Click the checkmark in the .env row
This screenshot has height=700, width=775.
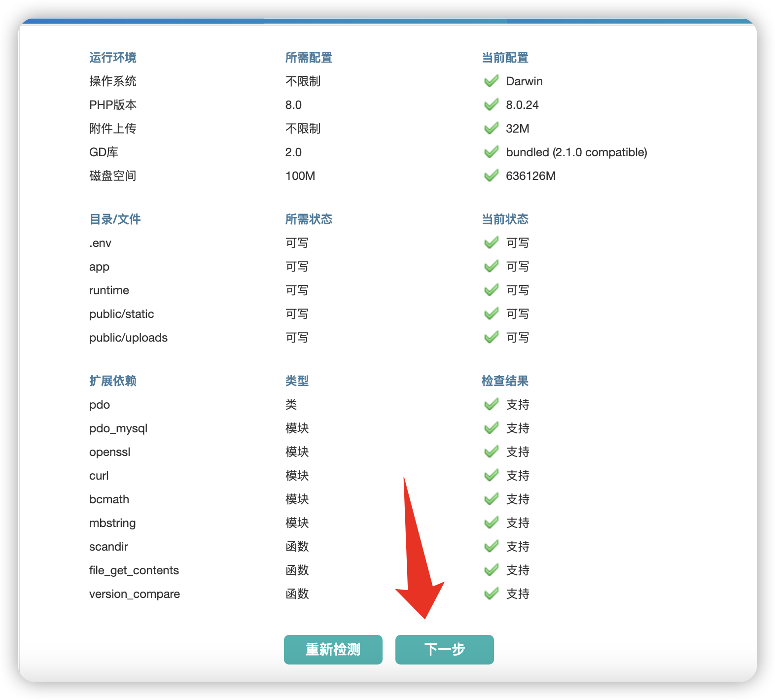pos(491,243)
